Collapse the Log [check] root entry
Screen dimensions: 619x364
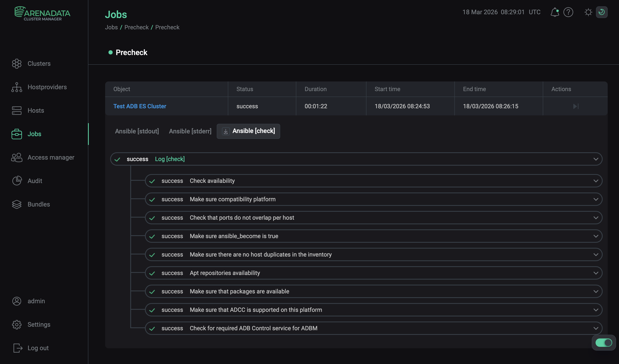(596, 159)
